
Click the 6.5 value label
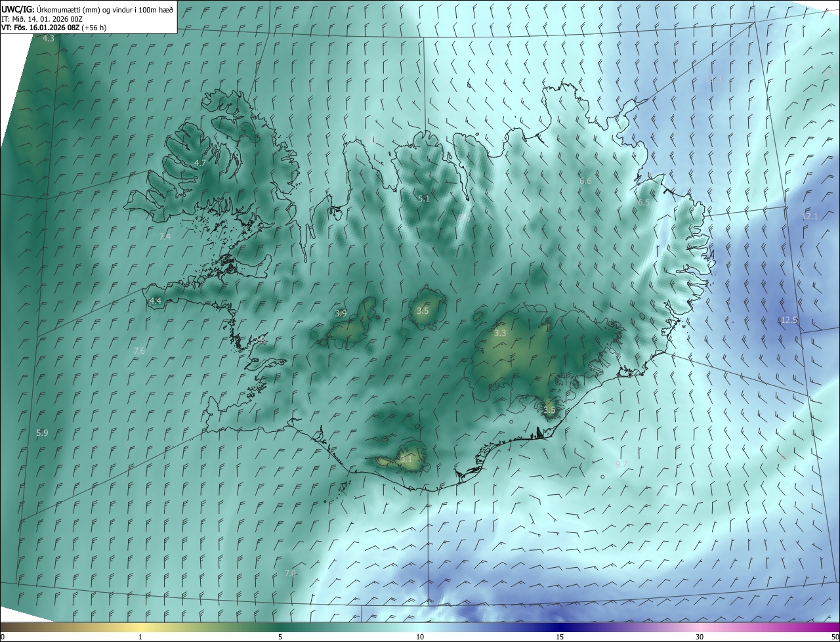click(x=644, y=203)
